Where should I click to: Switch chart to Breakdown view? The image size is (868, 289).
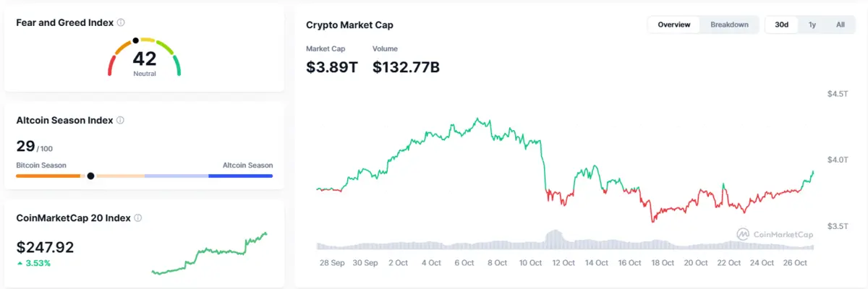[729, 25]
